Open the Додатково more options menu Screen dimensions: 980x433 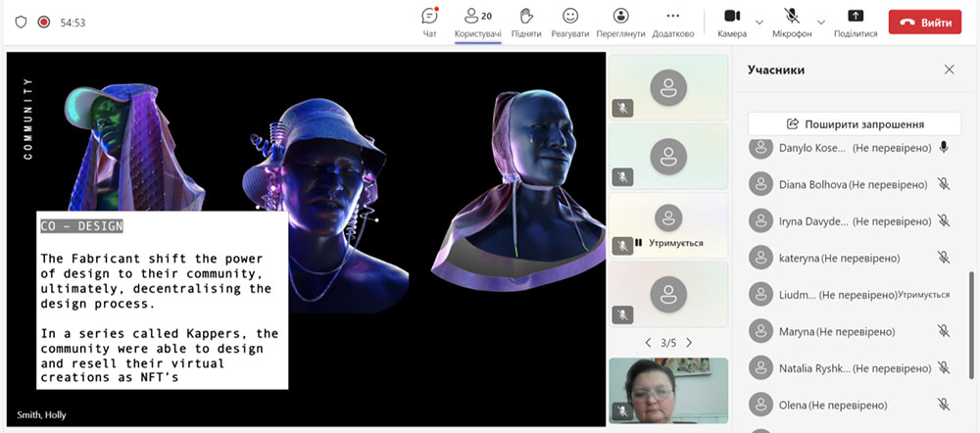pyautogui.click(x=673, y=23)
